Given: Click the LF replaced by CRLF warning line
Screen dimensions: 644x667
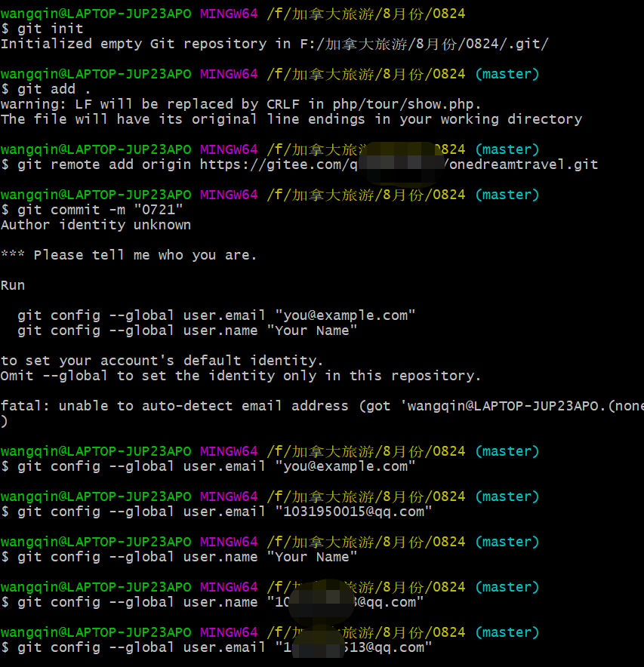Looking at the screenshot, I should 241,104.
